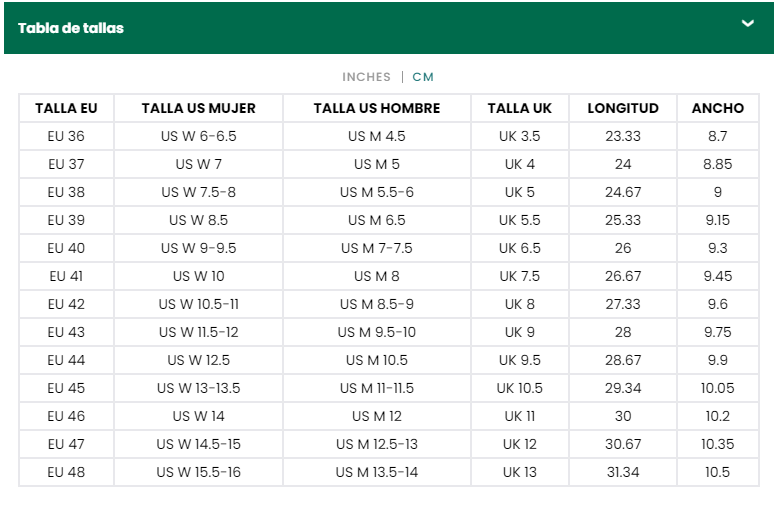Select the CM unit option
This screenshot has width=781, height=511.
click(423, 77)
